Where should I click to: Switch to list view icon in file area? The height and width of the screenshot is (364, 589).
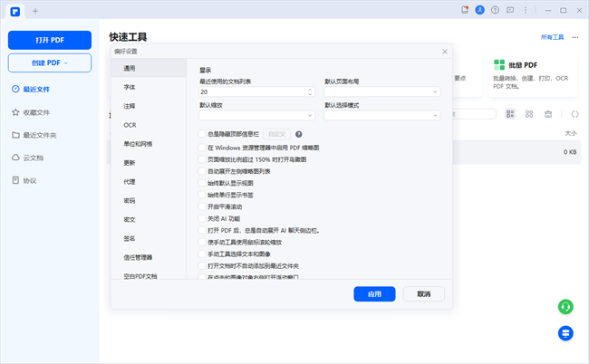510,114
